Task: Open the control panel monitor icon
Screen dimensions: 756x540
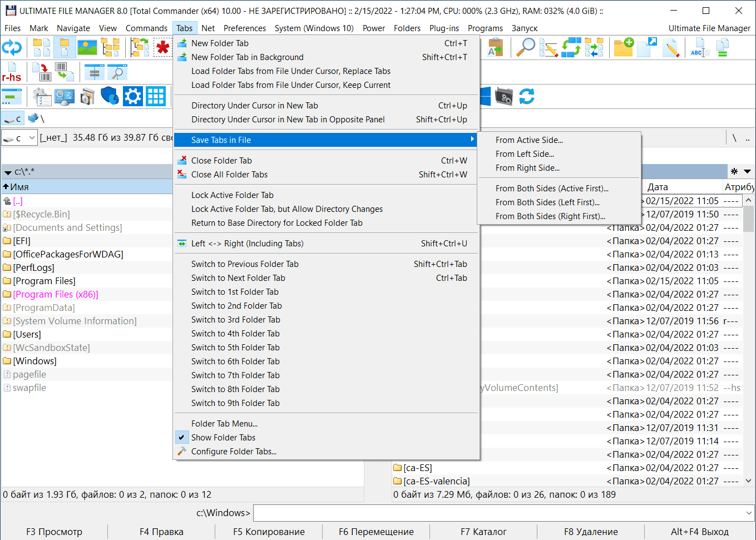Action: (65, 97)
